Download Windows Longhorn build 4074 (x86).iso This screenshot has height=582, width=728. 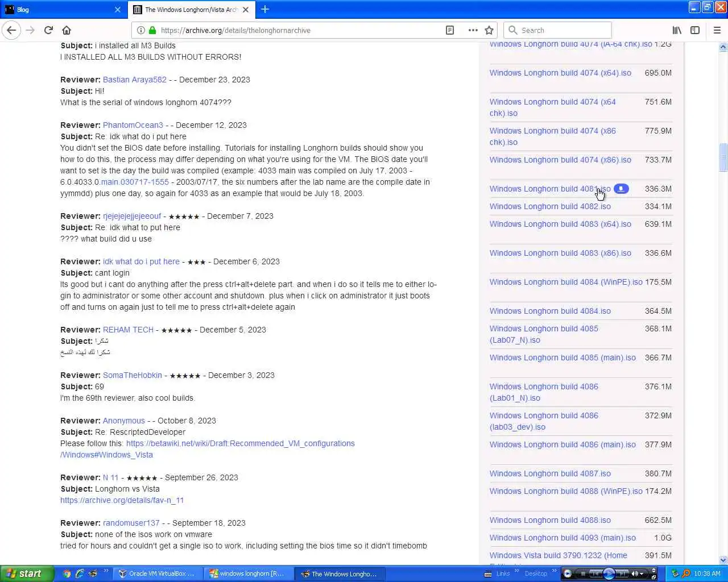tap(560, 160)
